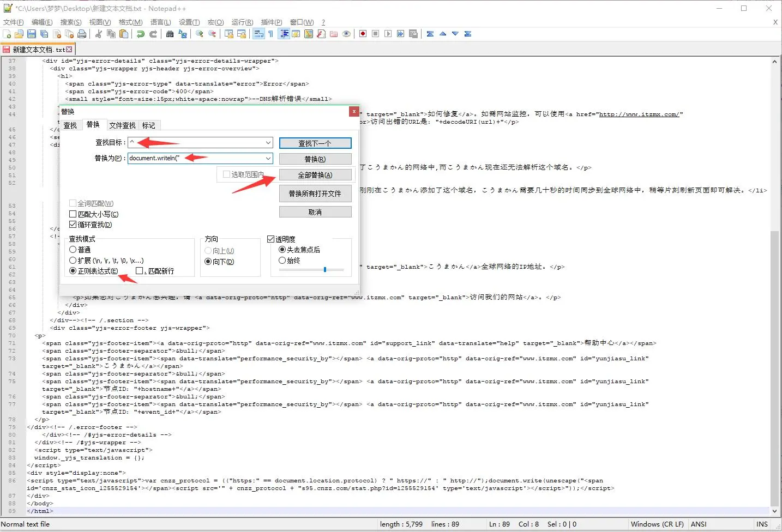This screenshot has height=532, width=782.
Task: Click the green Undo arrow icon
Action: pos(141,34)
